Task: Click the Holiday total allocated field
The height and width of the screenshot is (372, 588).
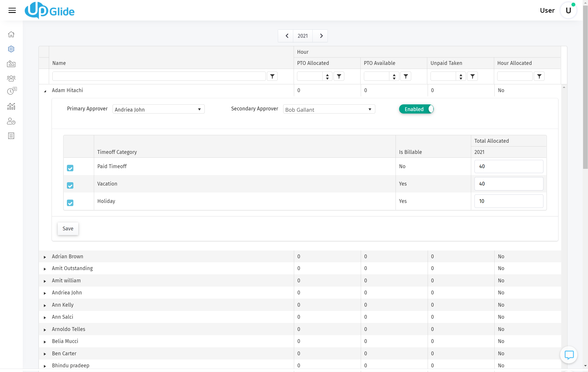Action: [508, 201]
